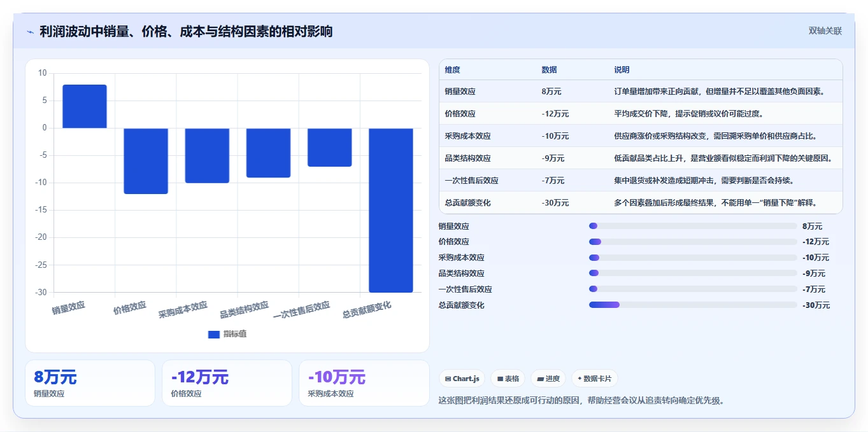Click the footer note 这张图把利润结果还原
The image size is (868, 432).
[581, 401]
